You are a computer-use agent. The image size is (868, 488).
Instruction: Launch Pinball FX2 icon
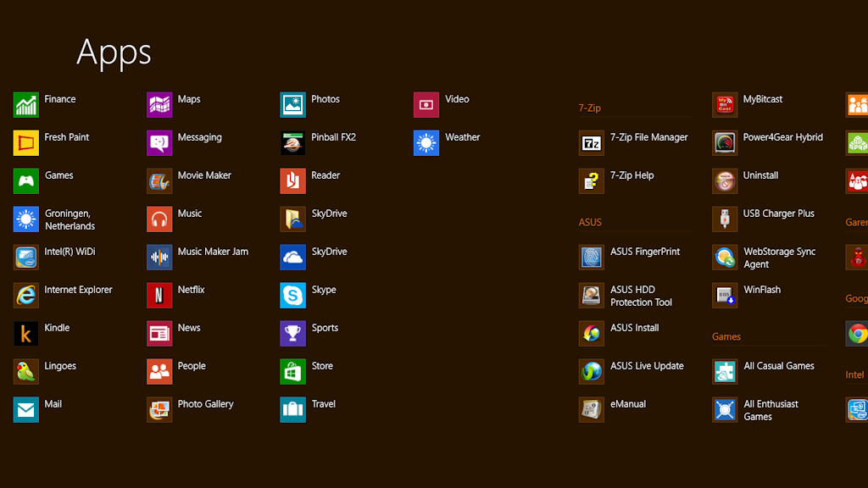[x=292, y=142]
